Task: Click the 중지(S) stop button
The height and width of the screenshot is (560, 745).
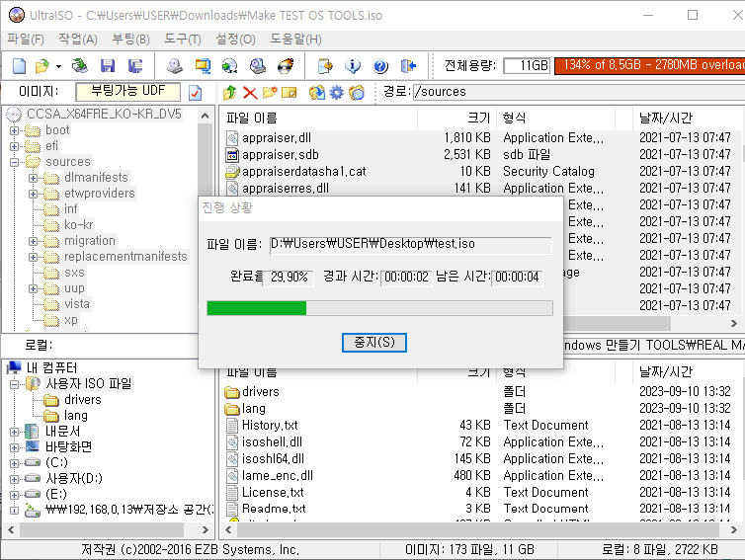Action: [x=374, y=343]
